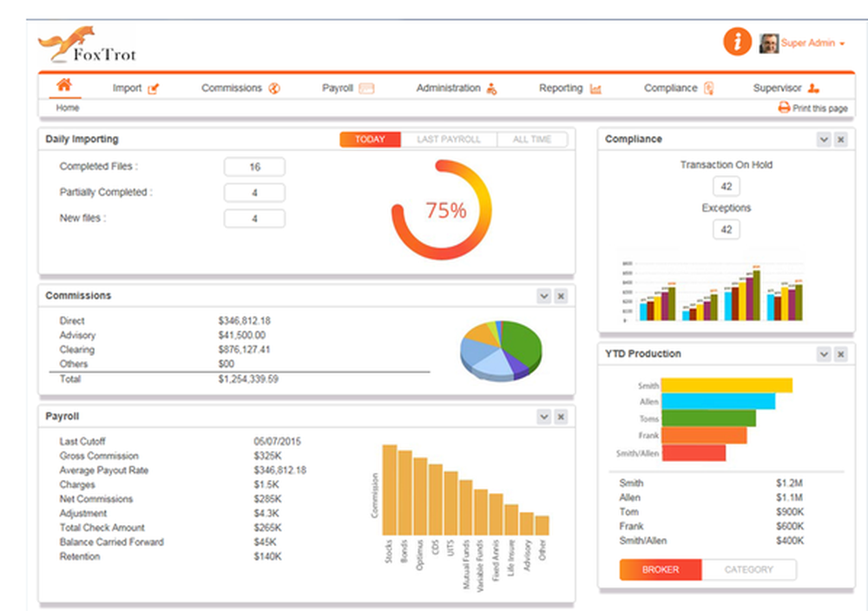Click the Retention $140K value

point(267,557)
